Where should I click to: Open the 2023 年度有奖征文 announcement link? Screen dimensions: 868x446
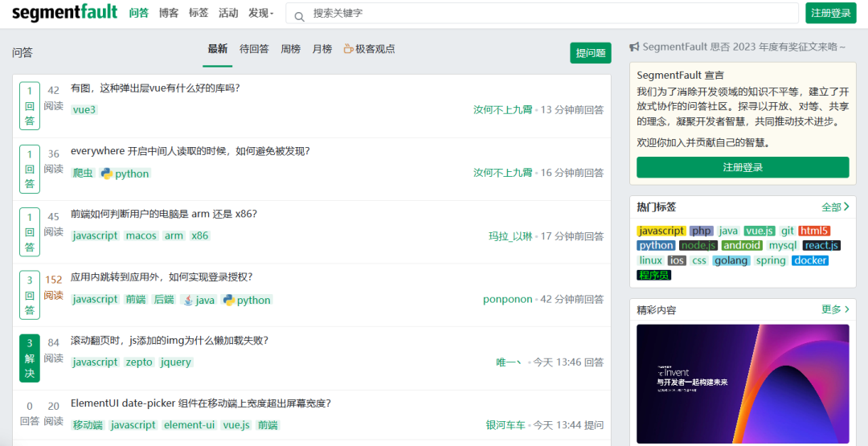(744, 47)
